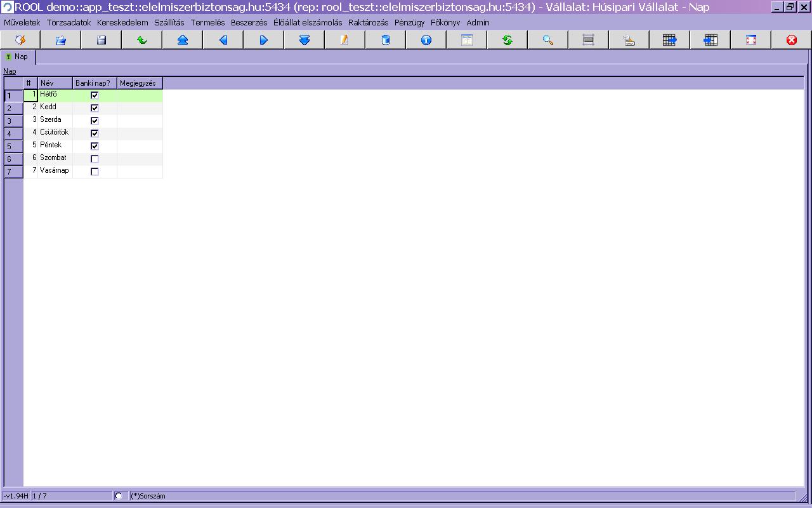Click the magnifying glass search icon
This screenshot has height=508, width=812.
click(x=548, y=40)
